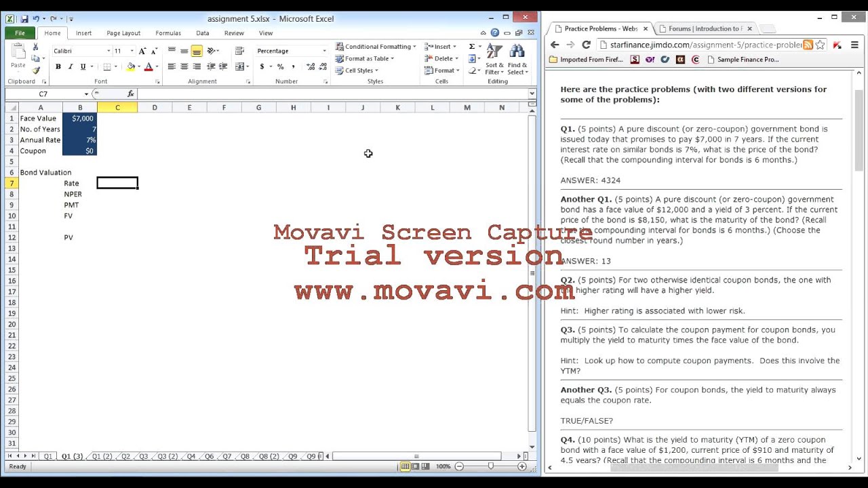Open the File tab

[x=20, y=33]
